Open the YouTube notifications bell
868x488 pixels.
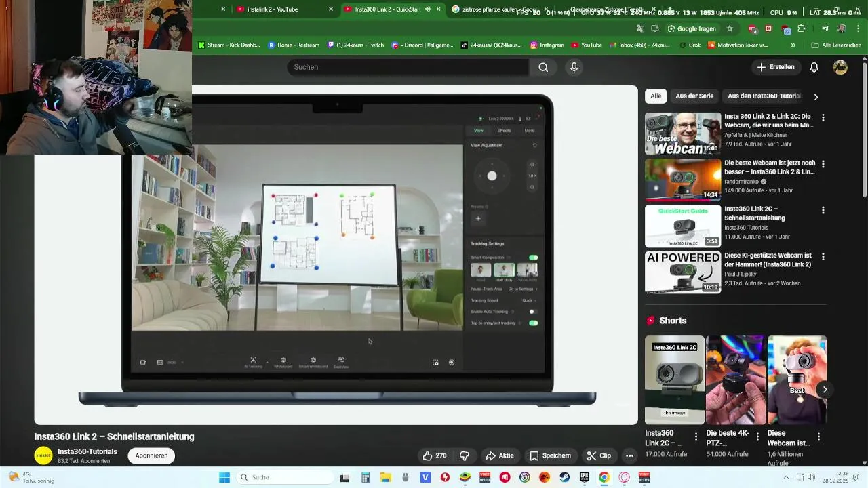[814, 67]
